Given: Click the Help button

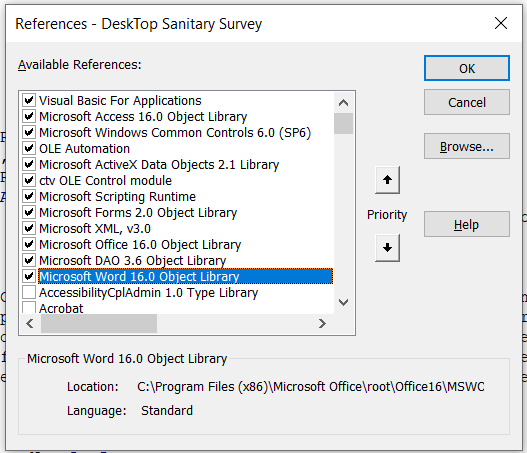Looking at the screenshot, I should click(467, 224).
